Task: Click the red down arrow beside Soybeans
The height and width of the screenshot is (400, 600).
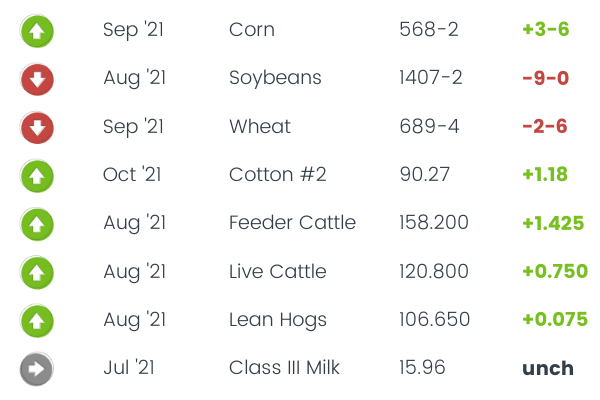Action: (x=37, y=79)
